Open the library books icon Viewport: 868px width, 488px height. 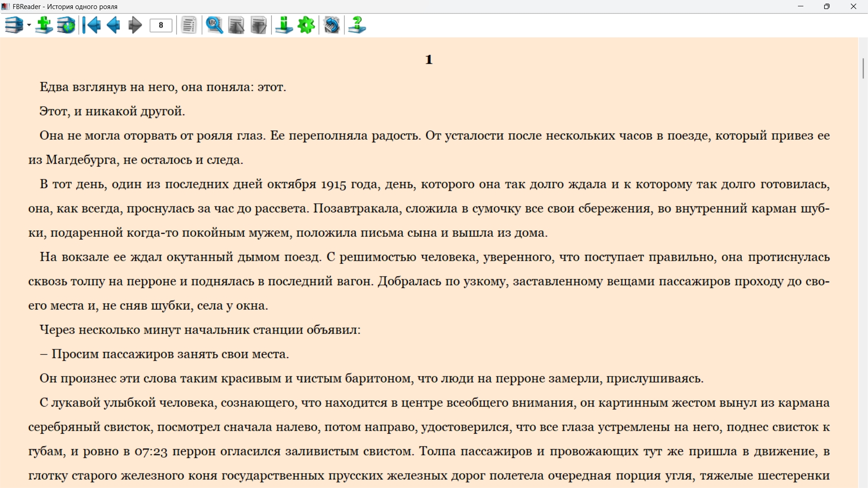tap(14, 25)
